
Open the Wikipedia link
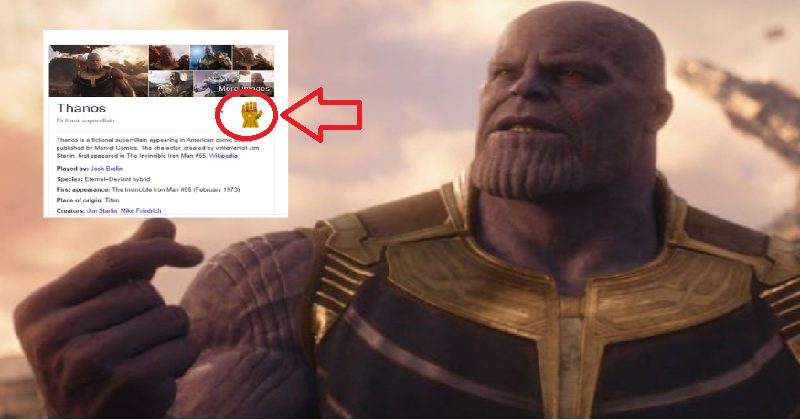pos(223,156)
